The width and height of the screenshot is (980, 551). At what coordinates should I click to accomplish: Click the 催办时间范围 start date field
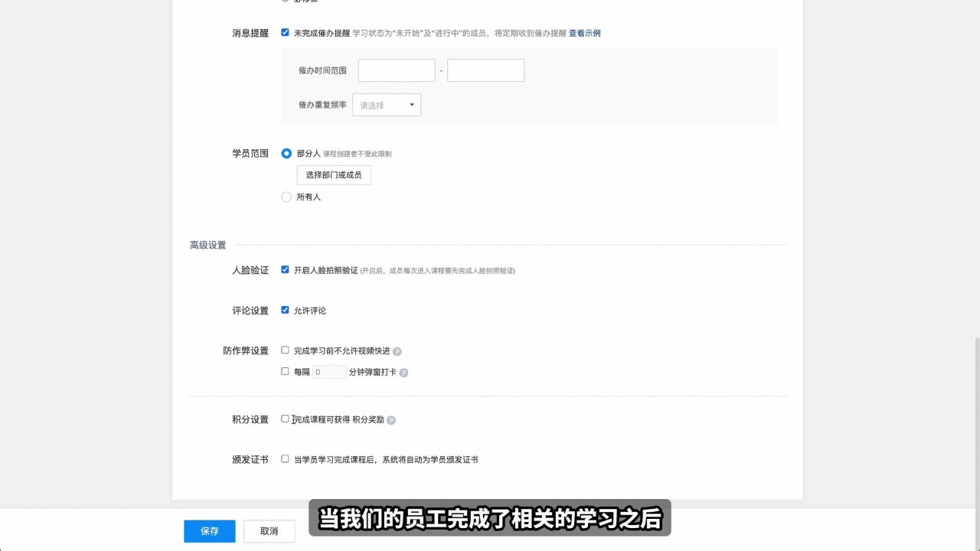point(397,70)
